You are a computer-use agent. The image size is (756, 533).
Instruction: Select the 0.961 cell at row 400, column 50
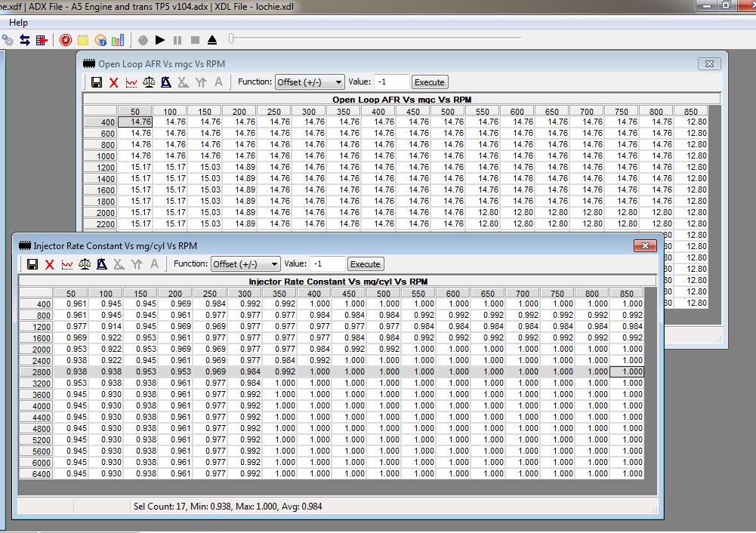(71, 303)
